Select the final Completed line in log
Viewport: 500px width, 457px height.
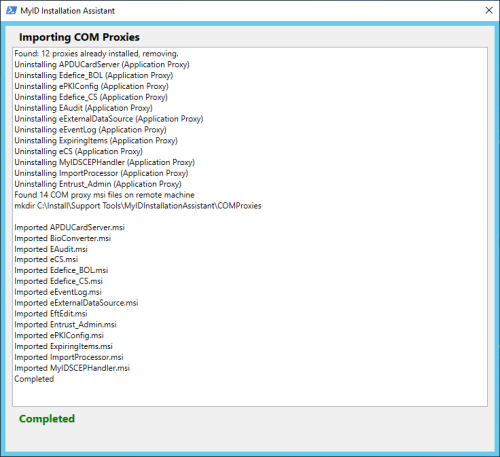point(34,379)
